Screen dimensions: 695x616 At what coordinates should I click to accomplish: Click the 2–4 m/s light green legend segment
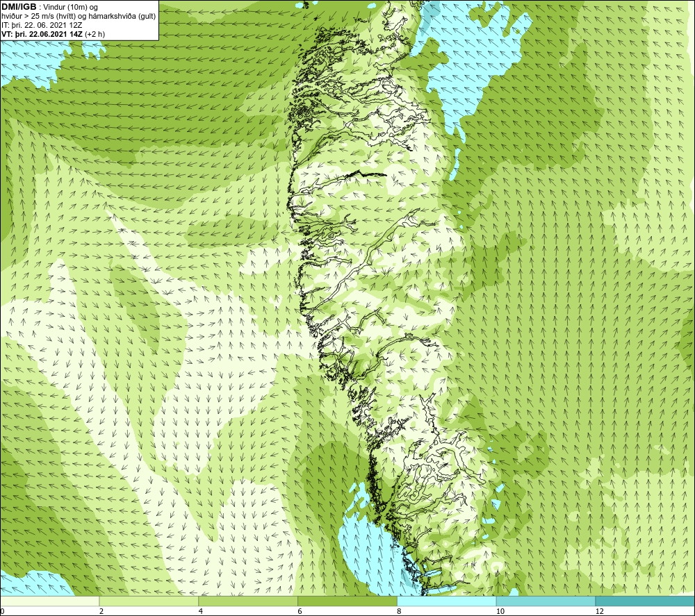(x=149, y=601)
